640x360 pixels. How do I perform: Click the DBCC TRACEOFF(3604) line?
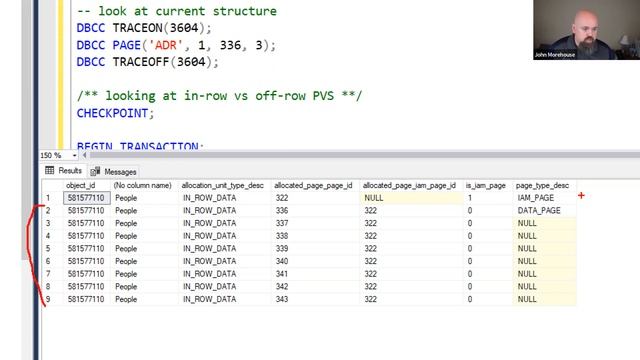[x=148, y=62]
